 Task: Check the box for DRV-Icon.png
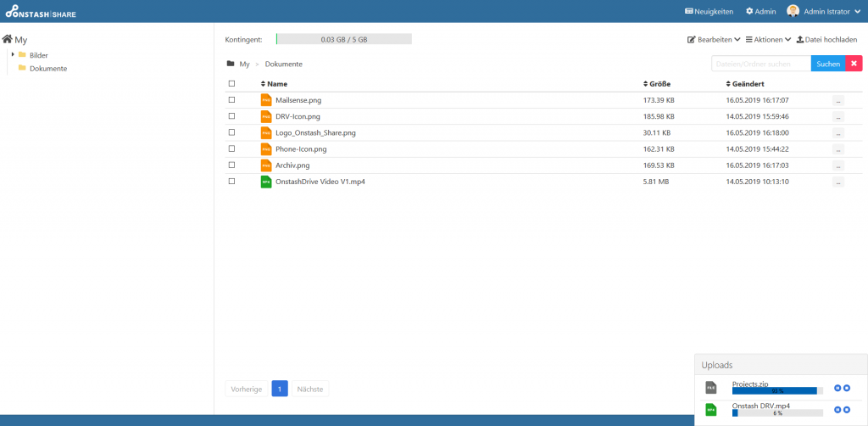(x=232, y=115)
